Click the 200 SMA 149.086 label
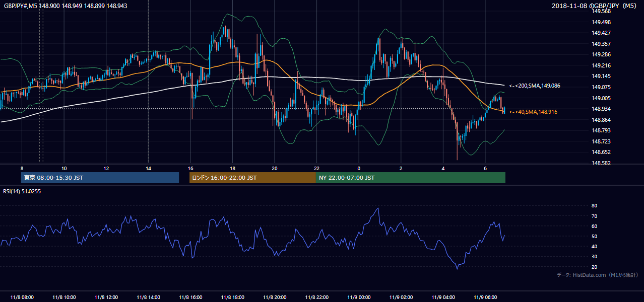Screen dimensions: 644x302 [535, 86]
